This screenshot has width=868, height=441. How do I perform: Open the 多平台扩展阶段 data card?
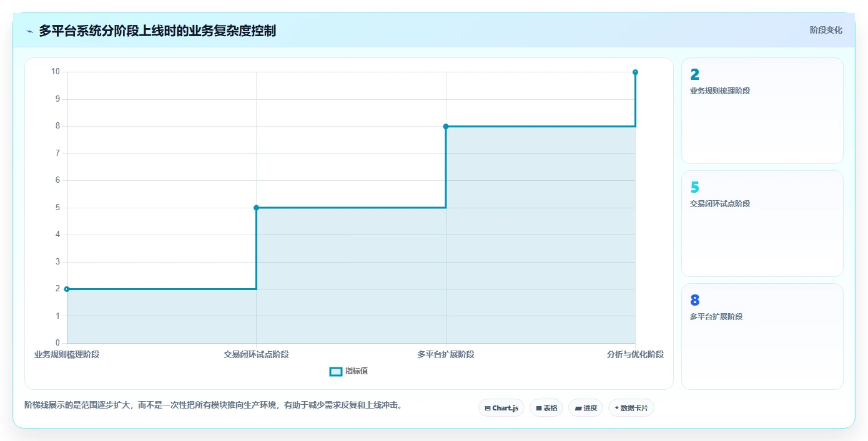762,336
